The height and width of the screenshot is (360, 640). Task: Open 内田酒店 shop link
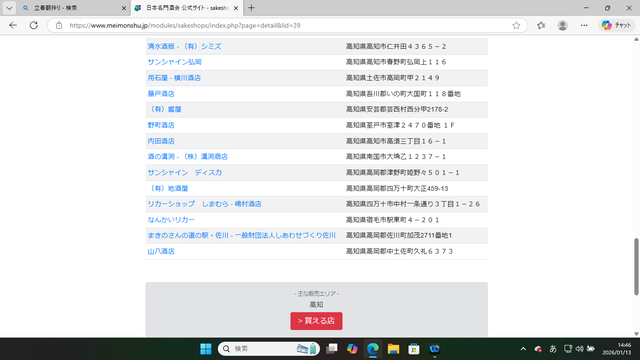coord(161,141)
